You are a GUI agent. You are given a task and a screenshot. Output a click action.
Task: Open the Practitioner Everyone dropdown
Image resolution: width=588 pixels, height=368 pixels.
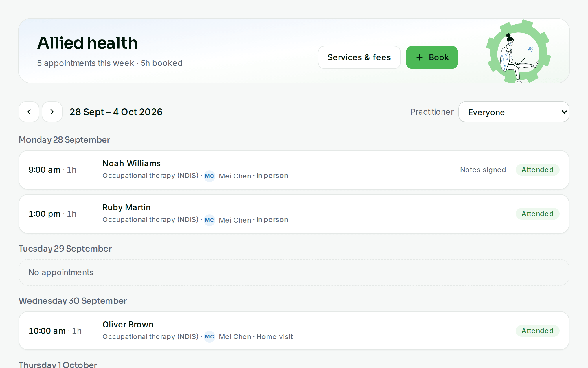point(514,112)
